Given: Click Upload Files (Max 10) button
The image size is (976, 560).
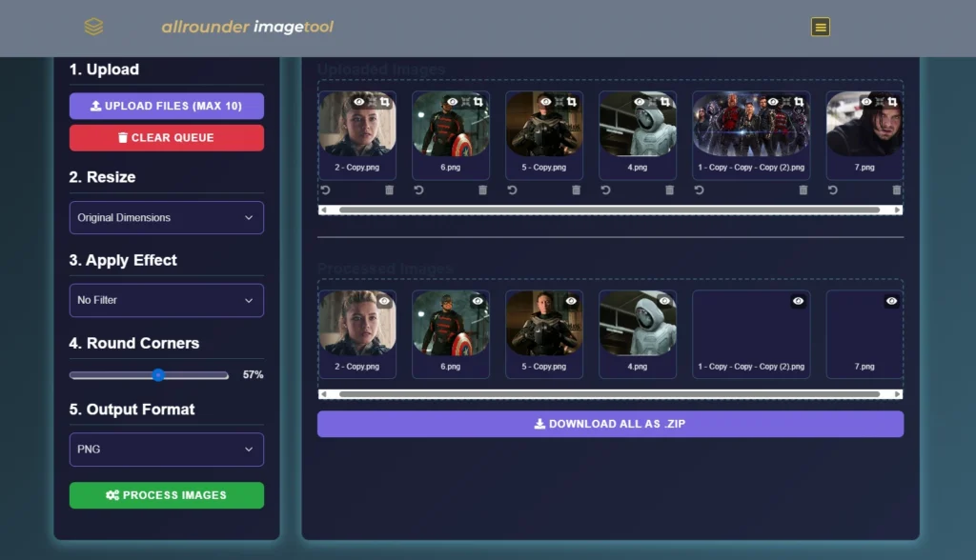Looking at the screenshot, I should click(x=166, y=106).
